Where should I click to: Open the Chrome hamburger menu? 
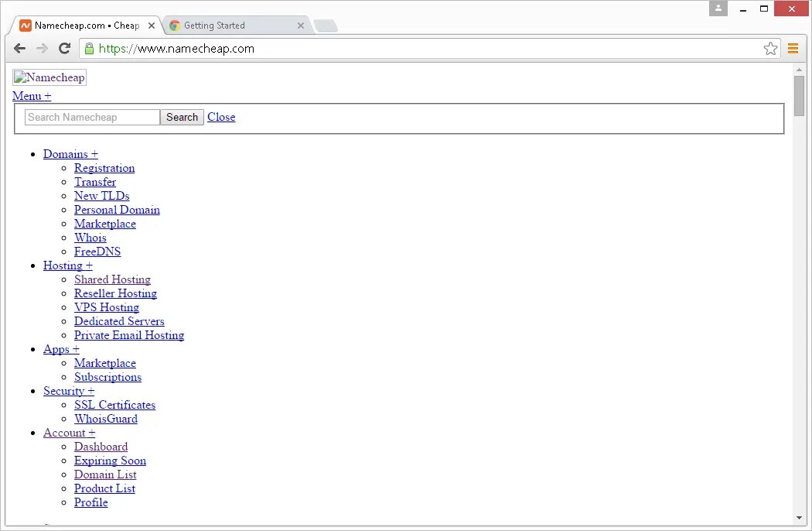(x=793, y=49)
